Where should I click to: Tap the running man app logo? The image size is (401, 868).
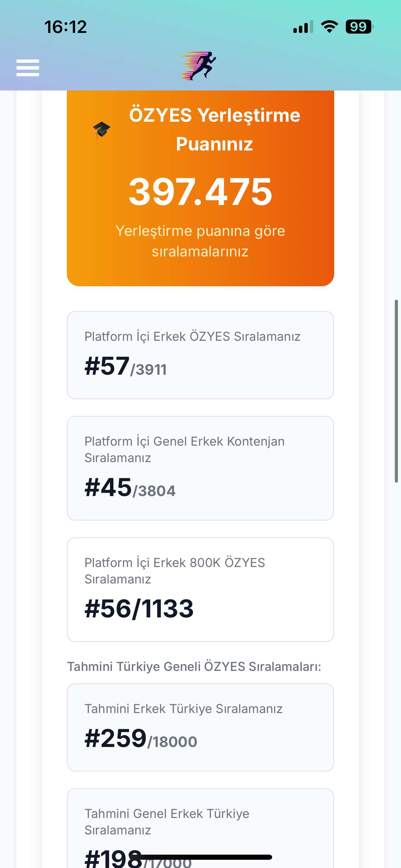point(199,66)
